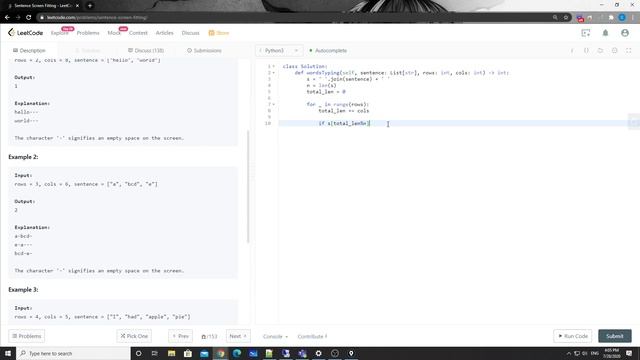Click the Run Code button

click(x=573, y=336)
